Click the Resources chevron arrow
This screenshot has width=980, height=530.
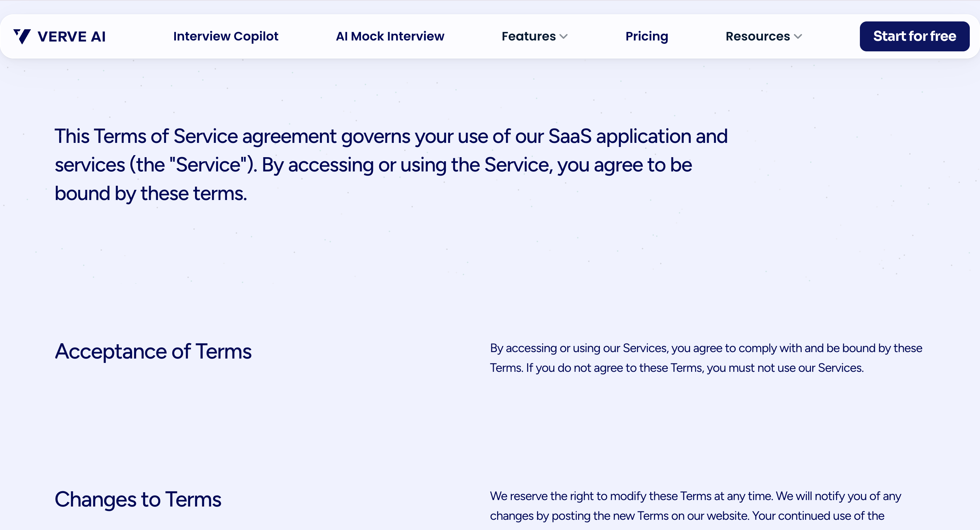[798, 36]
